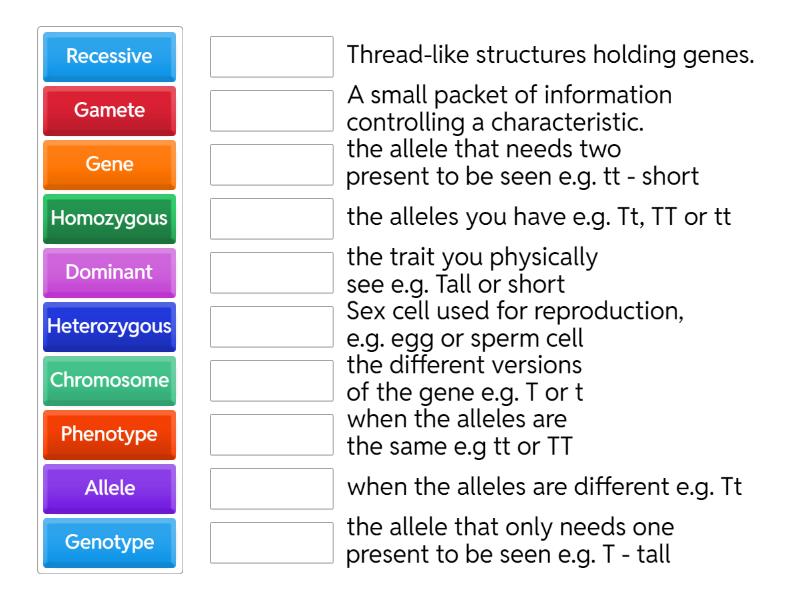Click the purple Allele tile
The width and height of the screenshot is (800, 600).
point(109,489)
